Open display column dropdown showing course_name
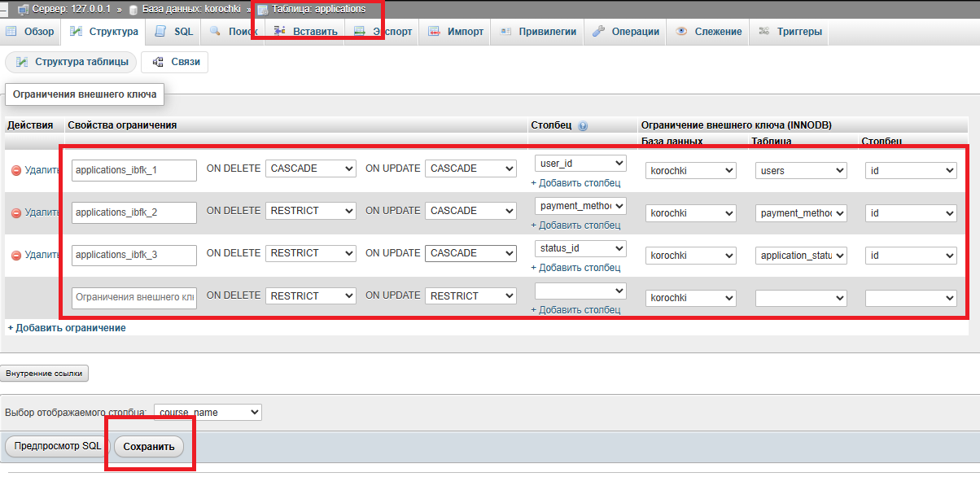The height and width of the screenshot is (477, 980). 208,413
